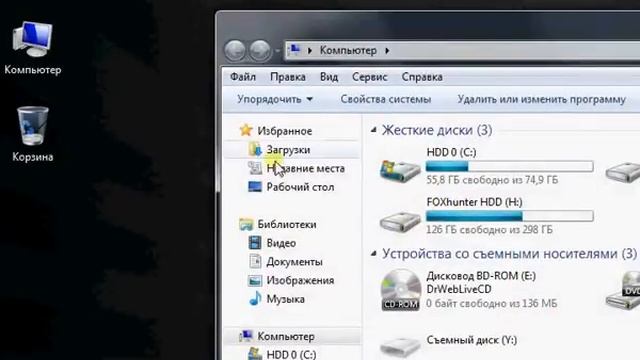The image size is (640, 360).
Task: Select Документы under Библиотеки
Action: pyautogui.click(x=294, y=262)
